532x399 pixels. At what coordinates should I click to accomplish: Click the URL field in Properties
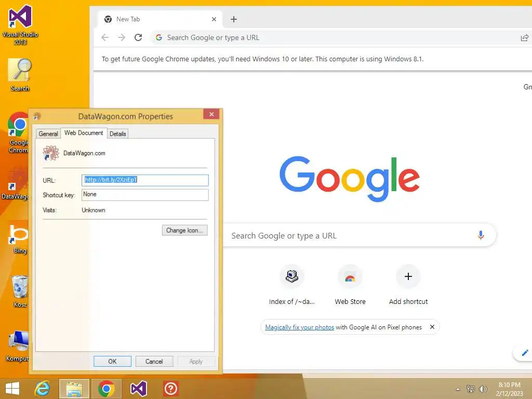click(145, 180)
